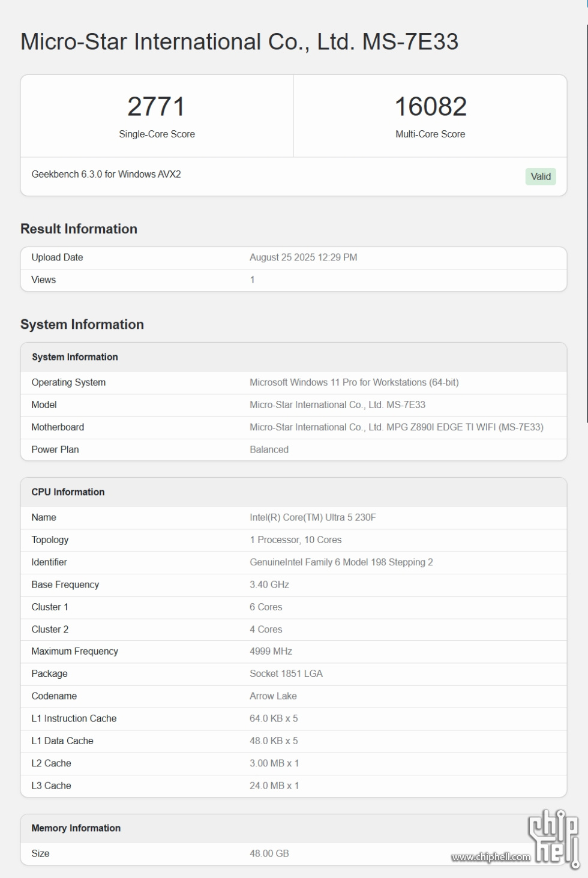This screenshot has width=588, height=878.
Task: Click the 'Topology' row label
Action: click(50, 540)
